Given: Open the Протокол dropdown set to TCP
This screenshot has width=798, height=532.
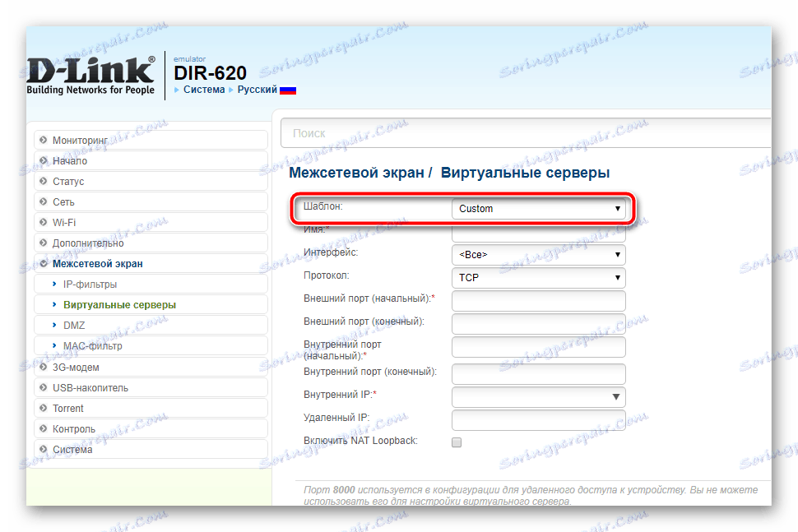Looking at the screenshot, I should pyautogui.click(x=539, y=278).
